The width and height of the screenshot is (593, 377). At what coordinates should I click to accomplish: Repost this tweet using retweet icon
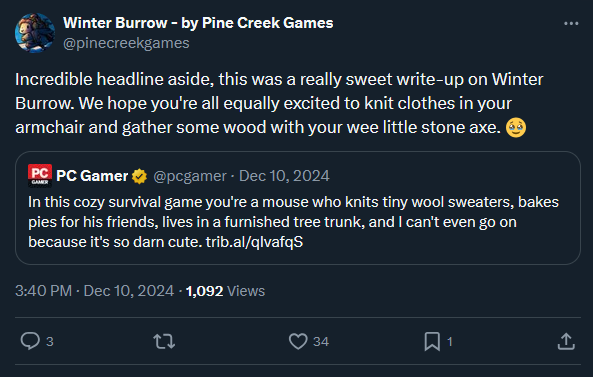(x=164, y=341)
